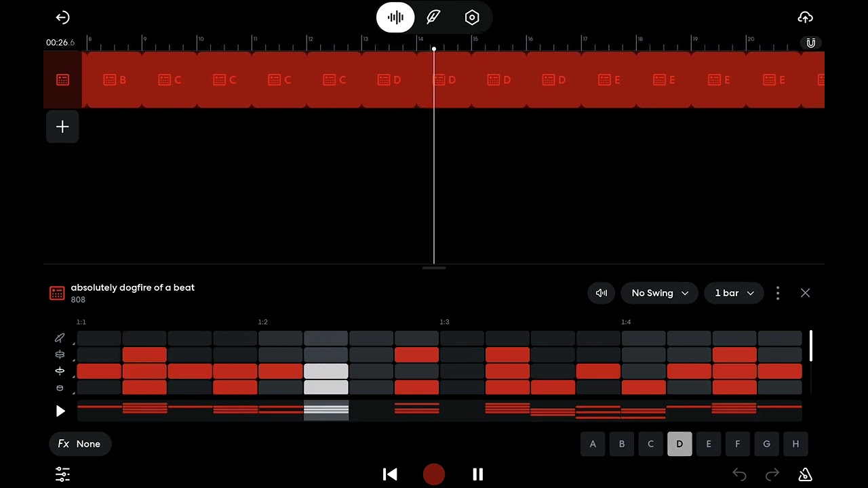
Task: Go back using the arrow icon
Action: click(x=62, y=18)
